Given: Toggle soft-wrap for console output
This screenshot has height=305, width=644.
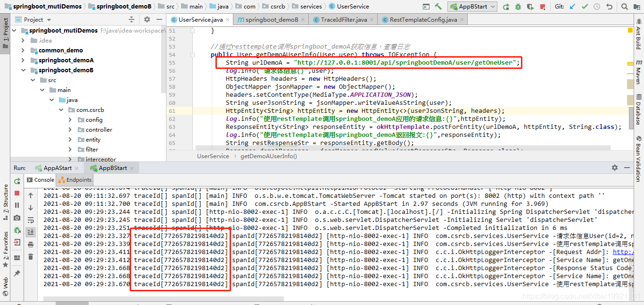Looking at the screenshot, I should tap(31, 219).
